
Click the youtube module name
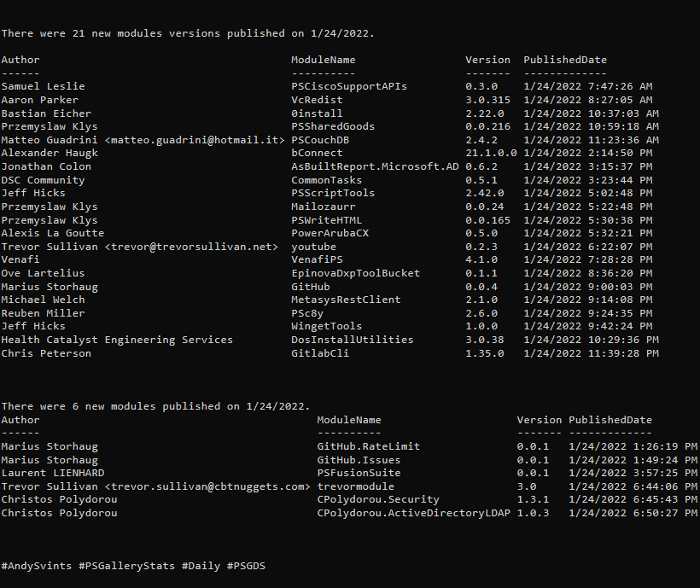point(313,247)
